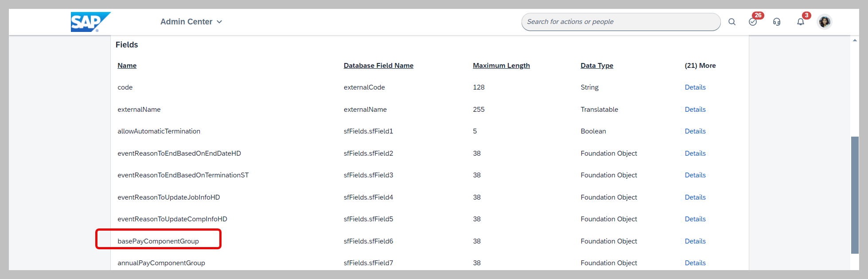The height and width of the screenshot is (279, 868).
Task: Sort by Database Field Name column header
Action: tap(378, 66)
